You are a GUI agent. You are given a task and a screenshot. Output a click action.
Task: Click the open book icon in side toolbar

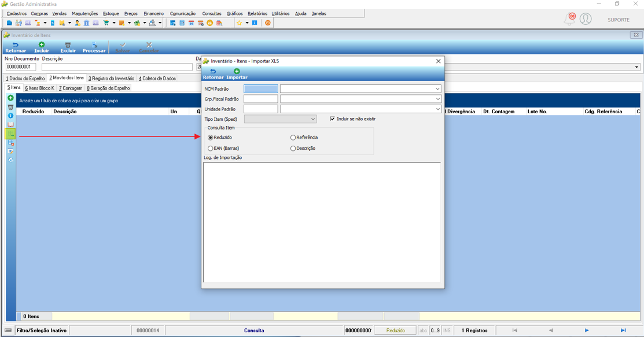(10, 124)
